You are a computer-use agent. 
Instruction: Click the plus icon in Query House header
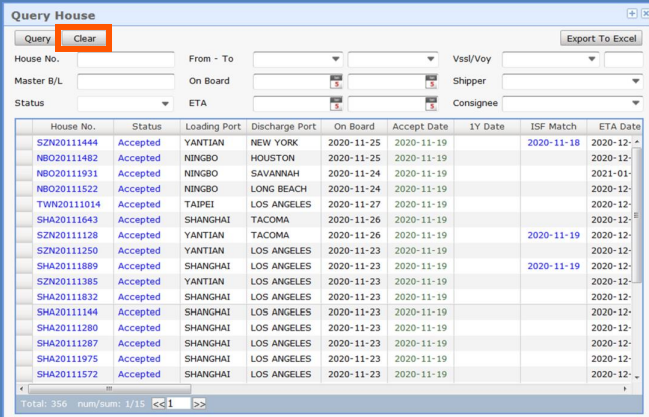(x=631, y=14)
